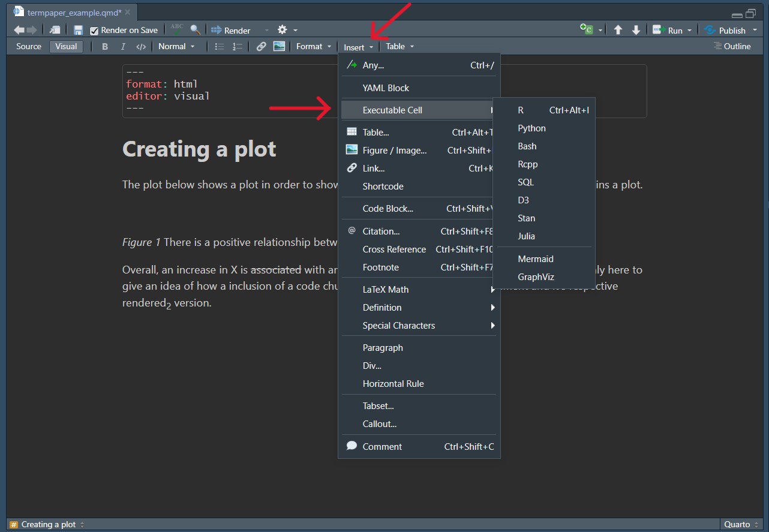This screenshot has width=769, height=532.
Task: Toggle inline code formatting
Action: pyautogui.click(x=141, y=46)
